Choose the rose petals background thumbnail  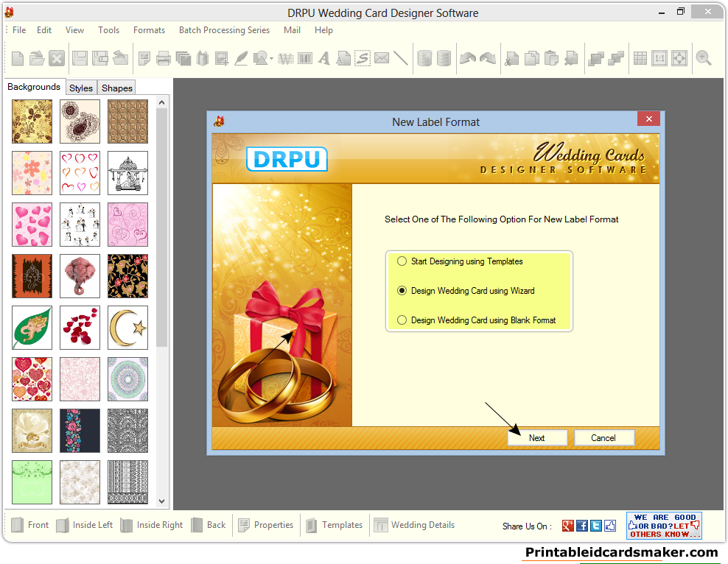tap(80, 328)
